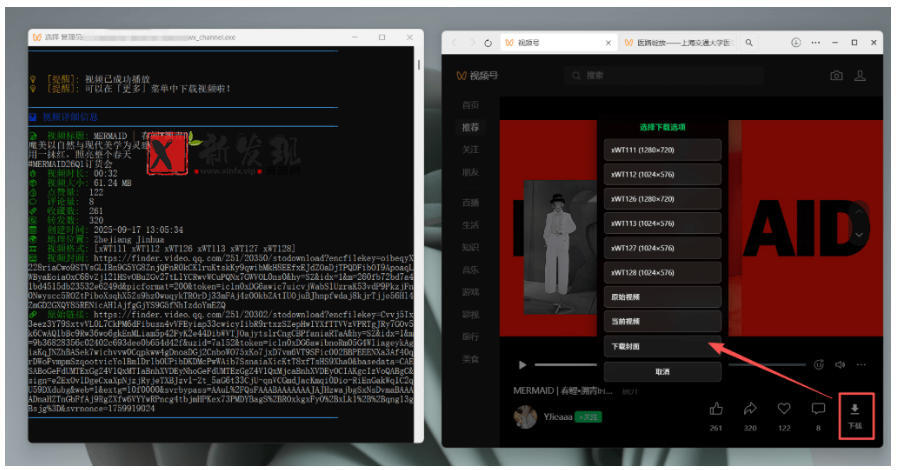This screenshot has height=470, width=899.
Task: Open author Yjieaaa's avatar
Action: [525, 417]
